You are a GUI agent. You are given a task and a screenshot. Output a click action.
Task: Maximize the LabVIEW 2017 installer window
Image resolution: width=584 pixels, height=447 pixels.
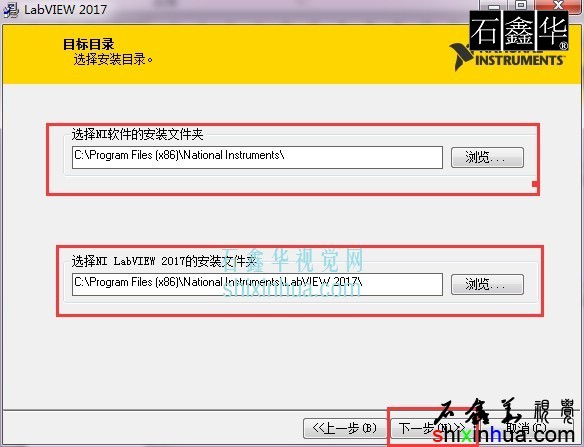[x=521, y=5]
